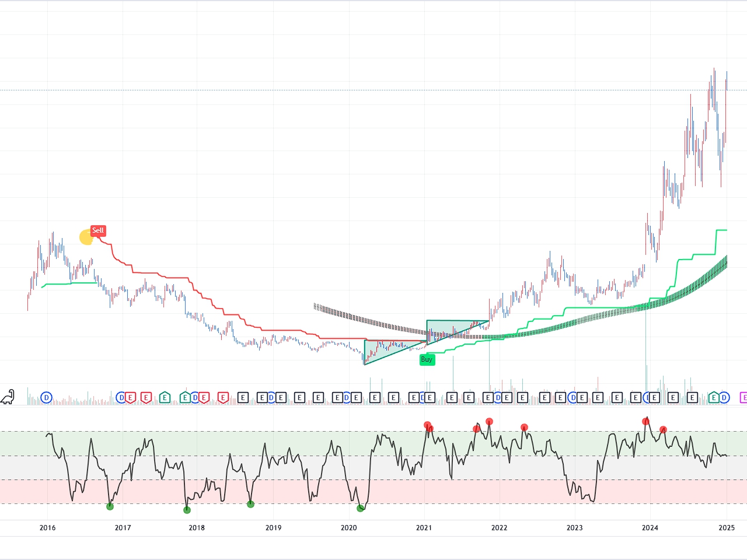Click the green Buy signal label
Viewport: 747px width, 560px height.
pyautogui.click(x=427, y=359)
